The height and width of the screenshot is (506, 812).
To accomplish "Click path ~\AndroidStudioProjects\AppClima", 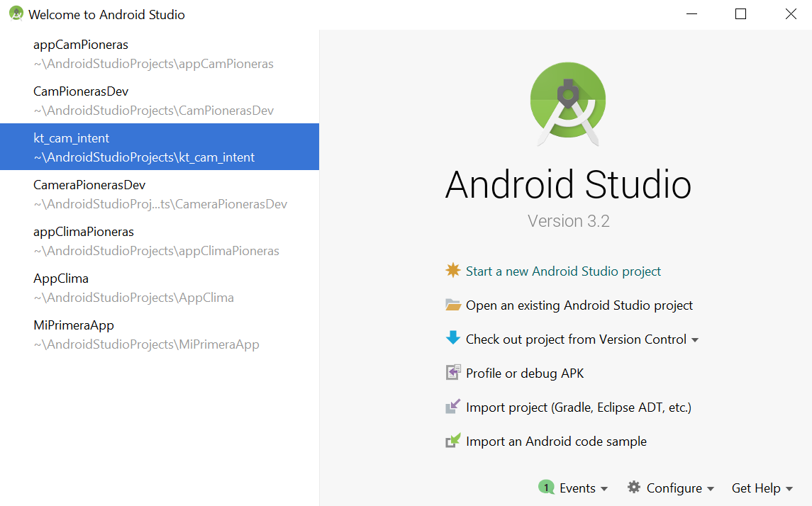I will [x=133, y=298].
